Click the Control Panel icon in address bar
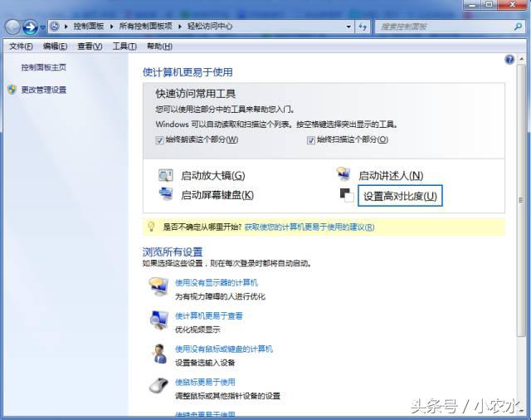The height and width of the screenshot is (420, 531). 55,26
